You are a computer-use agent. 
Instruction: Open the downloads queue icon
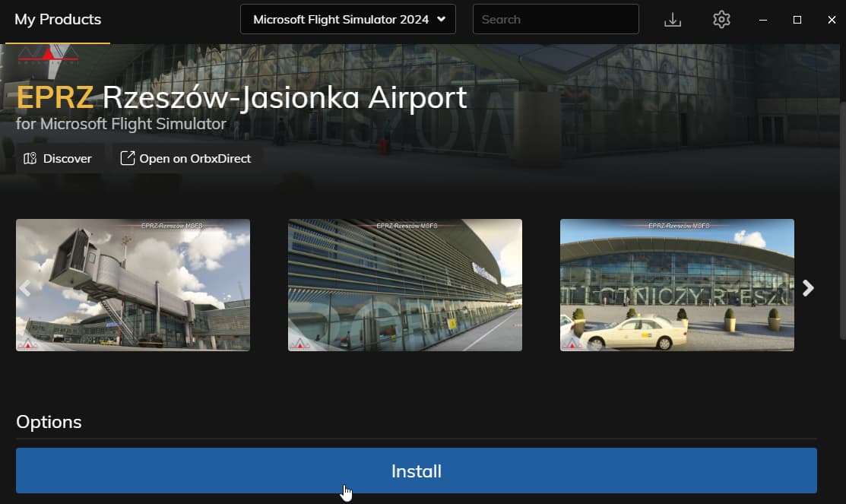673,19
